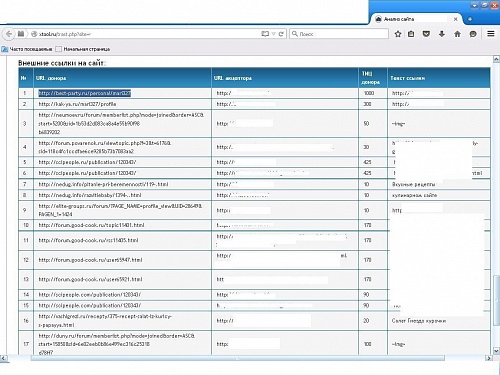Image resolution: width=500 pixels, height=375 pixels.
Task: Open good-cook.ru user65947 link in row 12
Action: click(90, 260)
